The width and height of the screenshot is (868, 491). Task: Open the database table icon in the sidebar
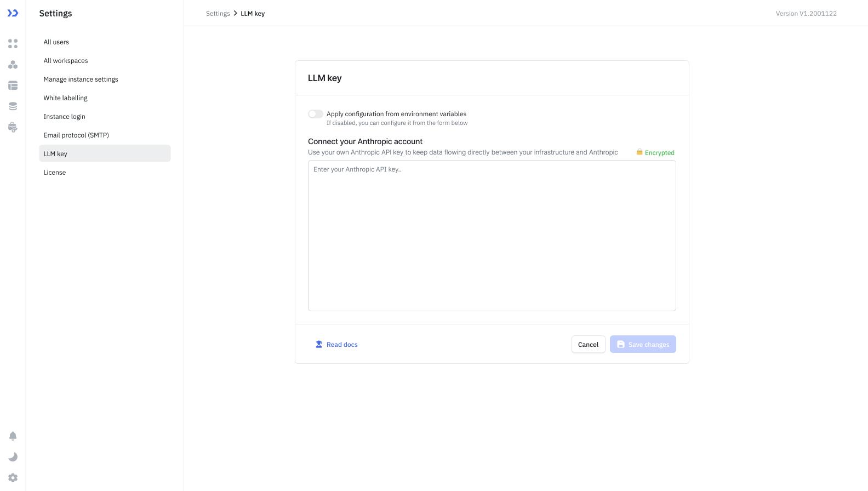pyautogui.click(x=13, y=85)
